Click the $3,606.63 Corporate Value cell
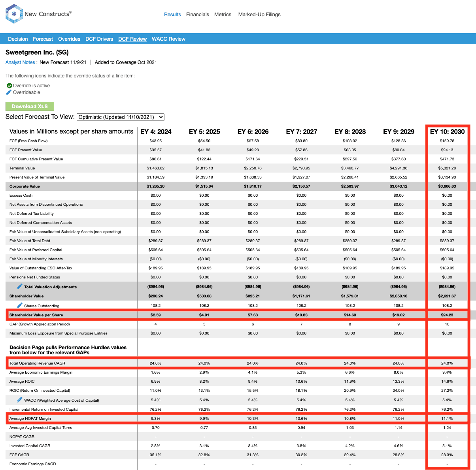The image size is (476, 470). [447, 186]
